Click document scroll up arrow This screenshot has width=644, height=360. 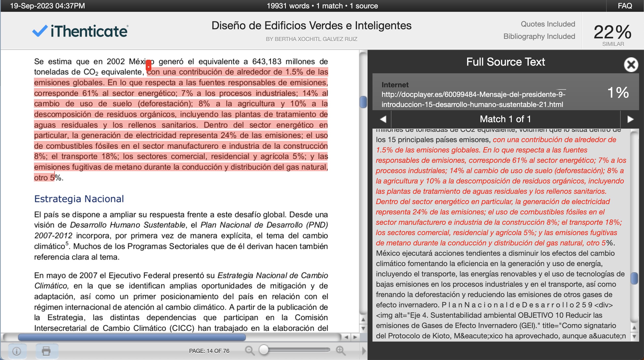(363, 319)
